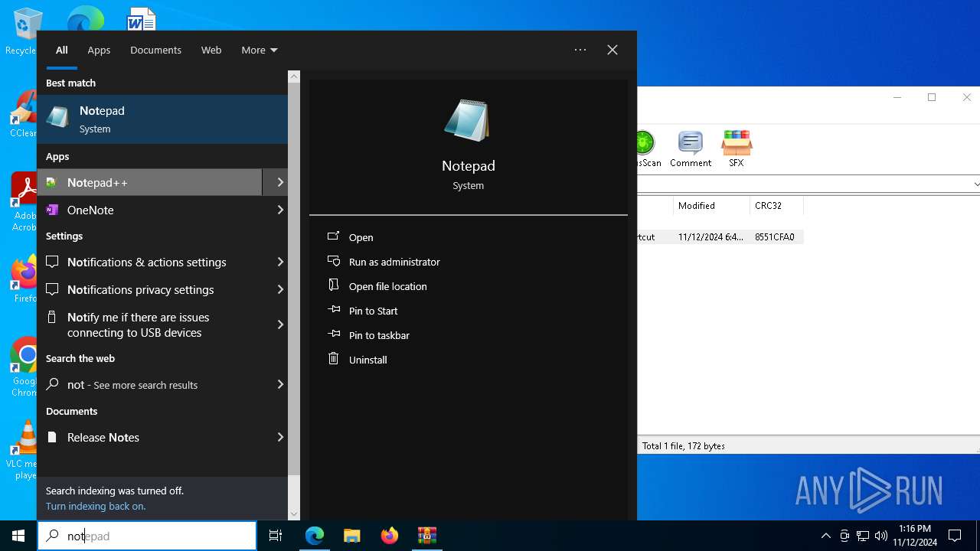Expand OneNote result options arrow
This screenshot has width=980, height=551.
tap(279, 210)
